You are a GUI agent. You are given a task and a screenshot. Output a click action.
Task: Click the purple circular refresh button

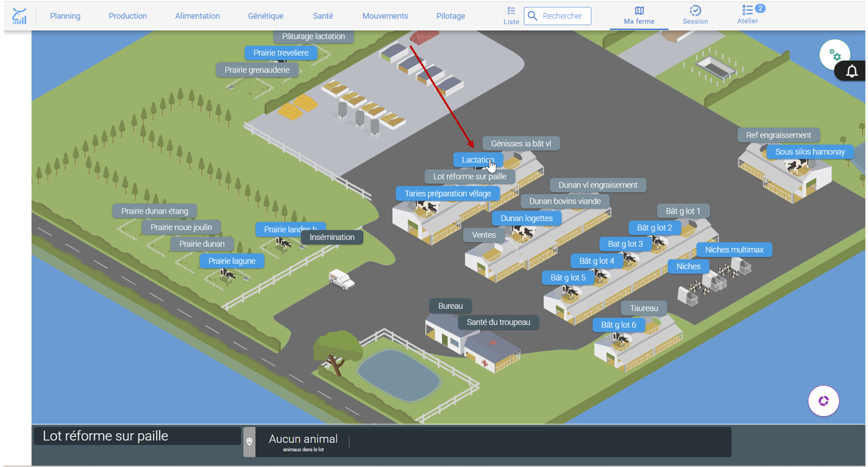click(x=824, y=401)
